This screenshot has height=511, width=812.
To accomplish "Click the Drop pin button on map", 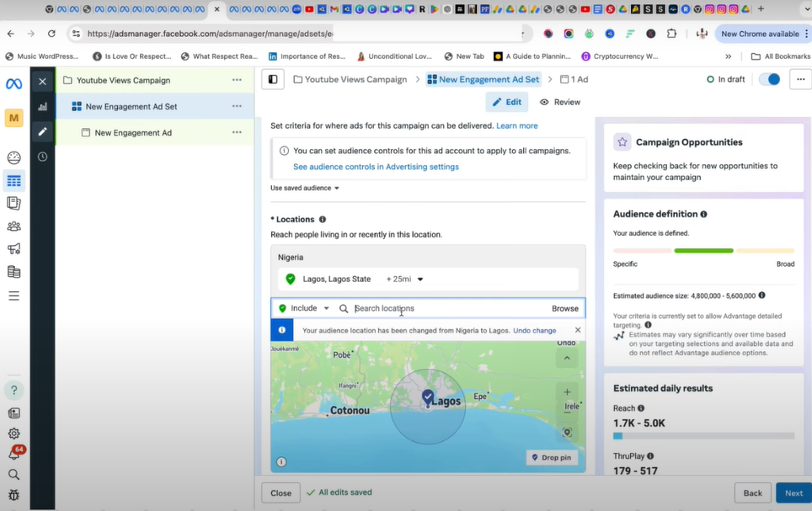I will [x=552, y=457].
